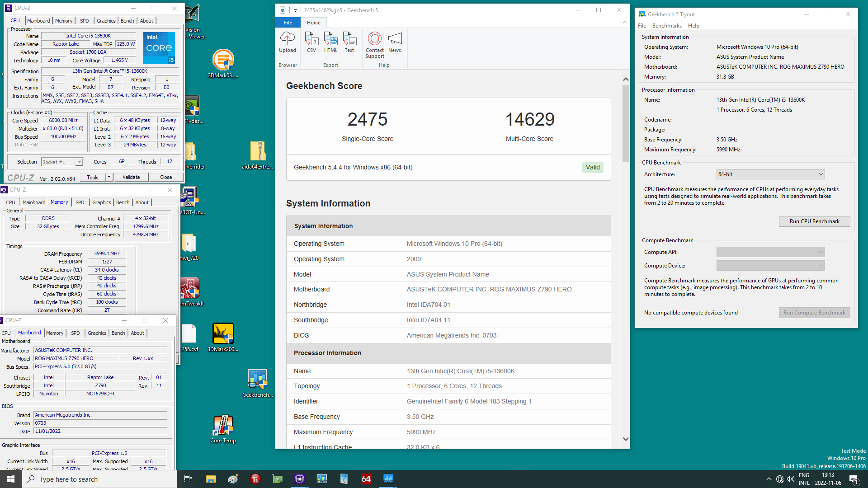This screenshot has width=868, height=488.
Task: Click Run CPU Benchmark button
Action: point(814,221)
